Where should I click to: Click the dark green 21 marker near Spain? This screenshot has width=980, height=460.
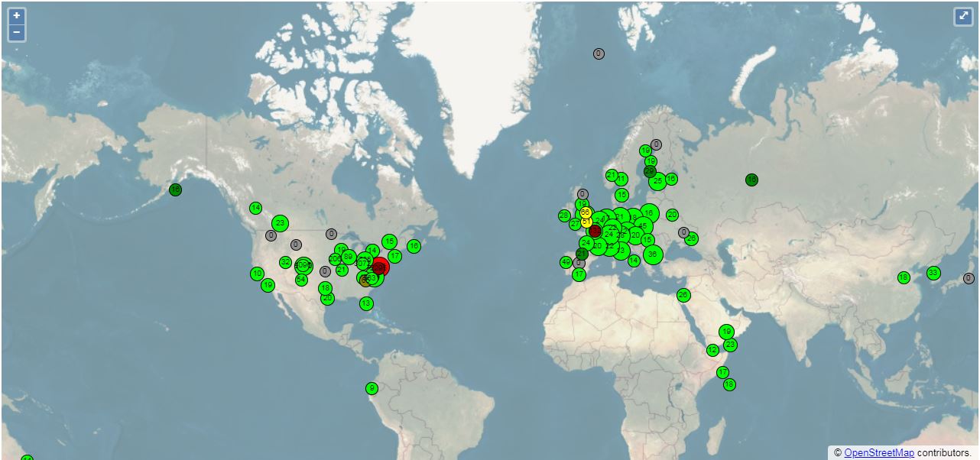point(582,254)
